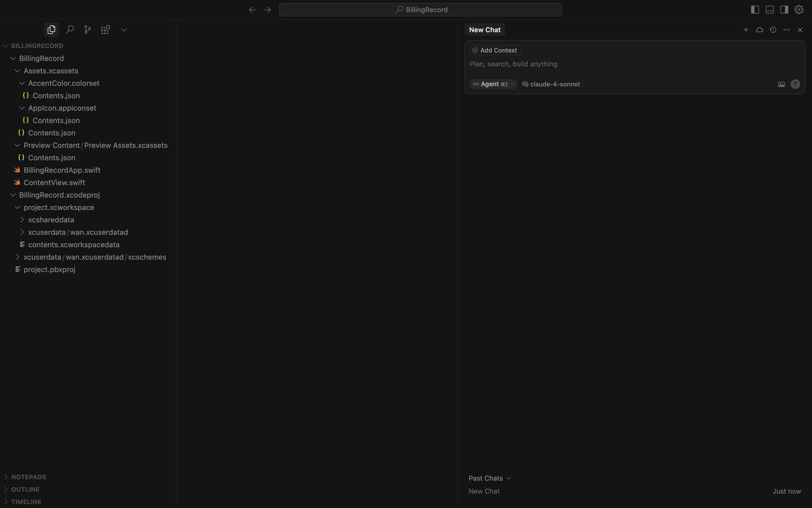Screen dimensions: 812x508
Task: Expand the OUTLINE section
Action: pyautogui.click(x=89, y=490)
